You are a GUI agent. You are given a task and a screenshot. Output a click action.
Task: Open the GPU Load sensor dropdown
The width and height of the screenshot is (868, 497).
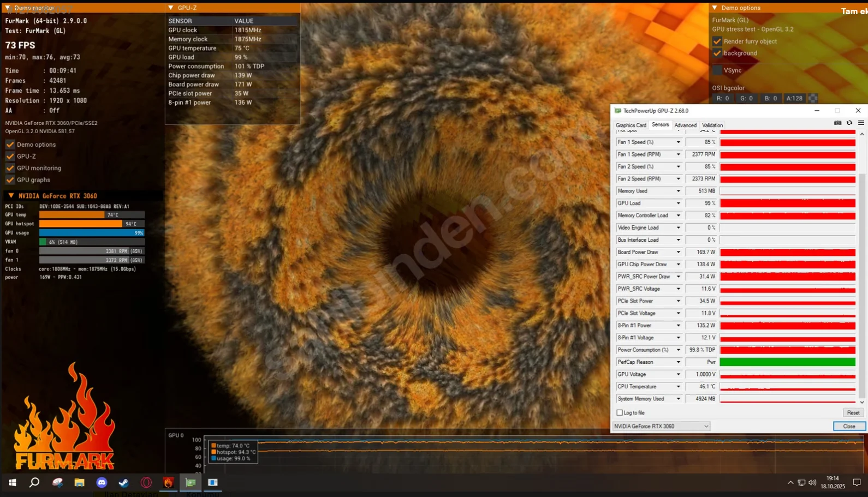pos(678,203)
